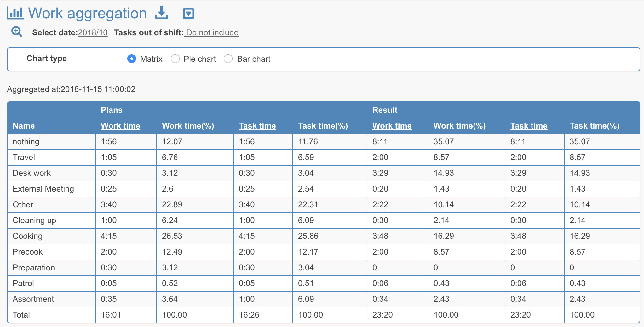Open the select date link 2018/10
This screenshot has width=644, height=327.
click(x=93, y=32)
